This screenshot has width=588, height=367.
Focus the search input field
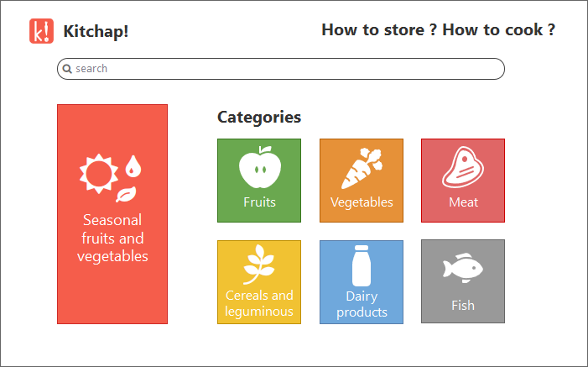(x=281, y=69)
